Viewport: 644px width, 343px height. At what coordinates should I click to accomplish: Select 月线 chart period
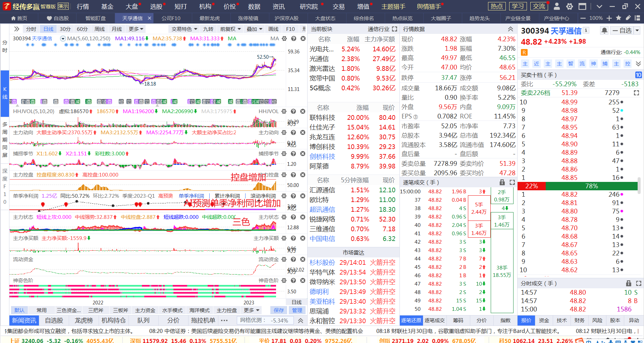(117, 29)
